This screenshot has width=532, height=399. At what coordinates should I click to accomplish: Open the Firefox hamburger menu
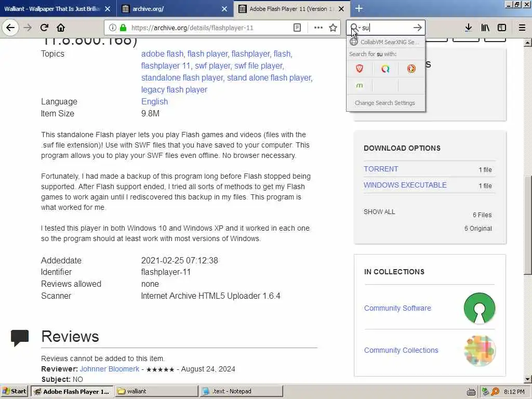522,28
